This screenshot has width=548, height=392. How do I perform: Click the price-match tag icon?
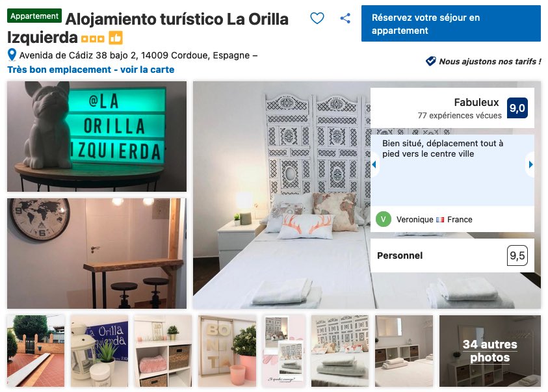point(430,61)
